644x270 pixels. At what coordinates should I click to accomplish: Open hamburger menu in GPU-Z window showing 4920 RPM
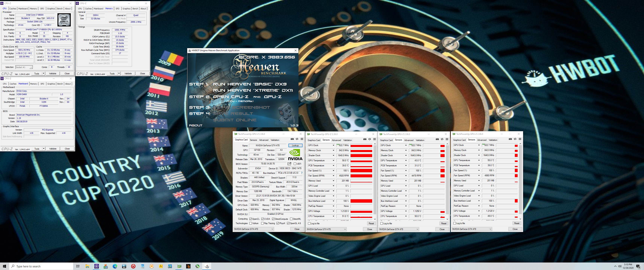(x=374, y=139)
